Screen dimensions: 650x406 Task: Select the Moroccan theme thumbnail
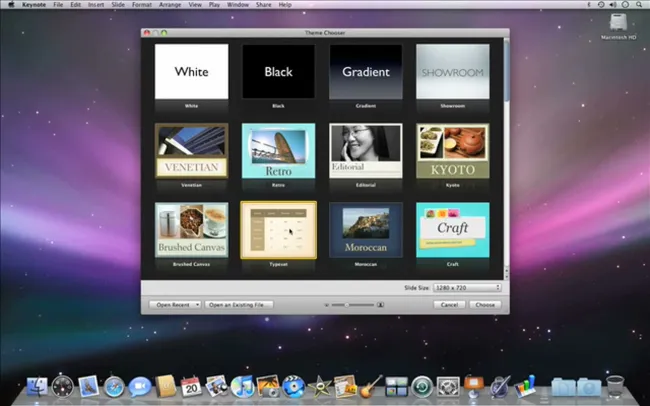click(366, 230)
